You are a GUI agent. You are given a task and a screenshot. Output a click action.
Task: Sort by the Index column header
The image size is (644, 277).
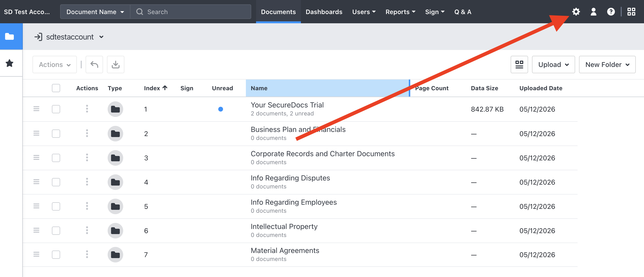tap(155, 88)
